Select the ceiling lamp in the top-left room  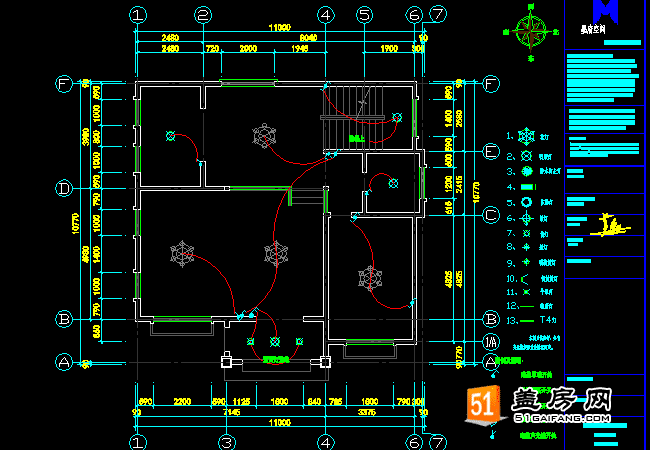tap(170, 136)
